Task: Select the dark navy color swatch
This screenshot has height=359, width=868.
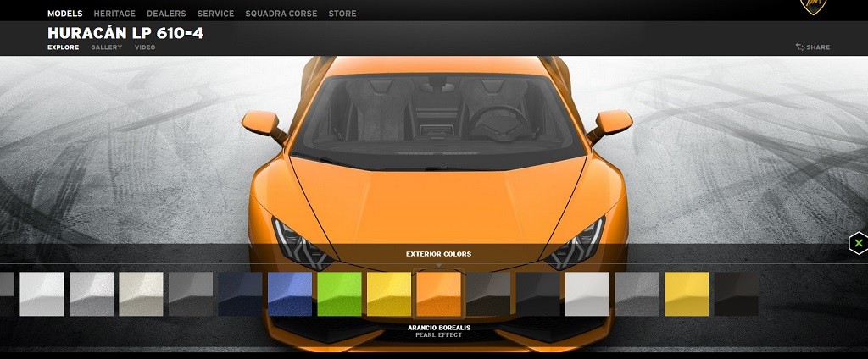Action: (240, 294)
